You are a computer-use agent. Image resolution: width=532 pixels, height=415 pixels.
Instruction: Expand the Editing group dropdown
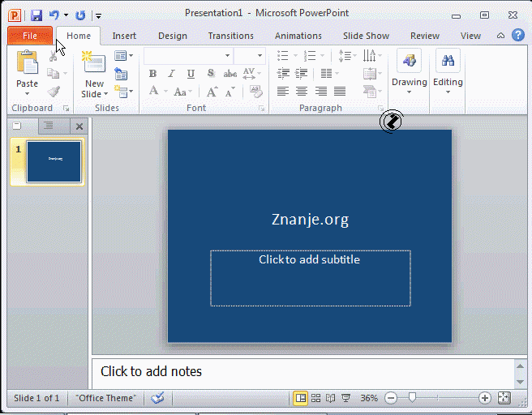448,91
